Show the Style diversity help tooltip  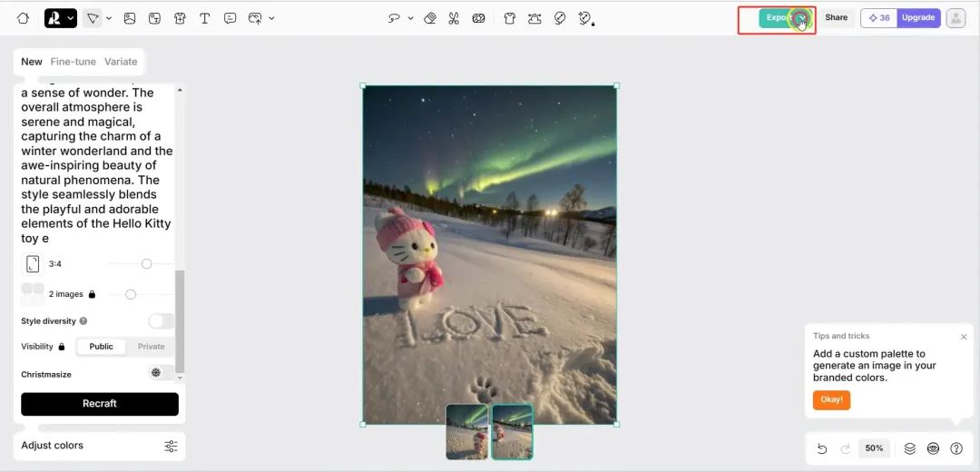[x=83, y=320]
